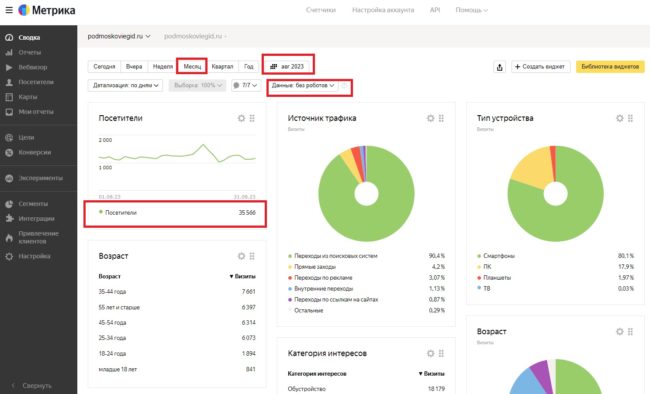
Task: Open Посетители section in the sidebar
Action: (36, 82)
